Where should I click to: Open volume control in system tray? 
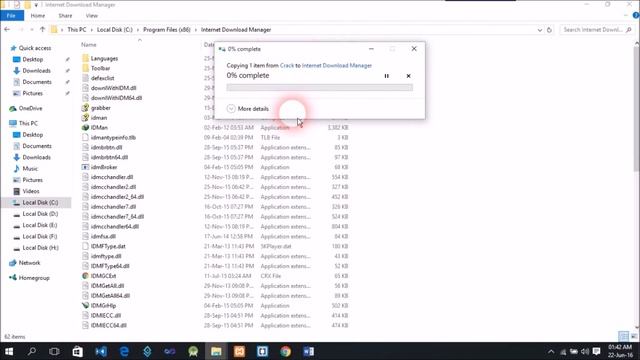point(584,351)
